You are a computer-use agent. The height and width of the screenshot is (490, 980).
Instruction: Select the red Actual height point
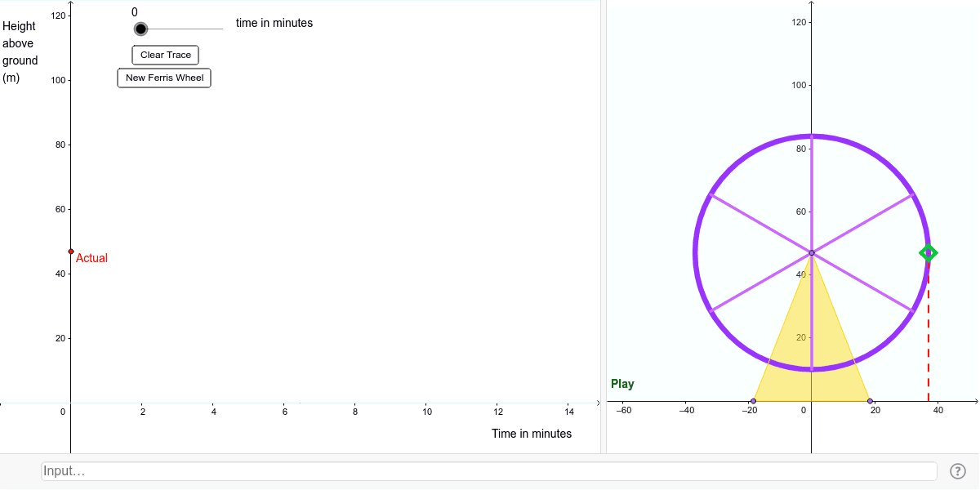pyautogui.click(x=71, y=252)
